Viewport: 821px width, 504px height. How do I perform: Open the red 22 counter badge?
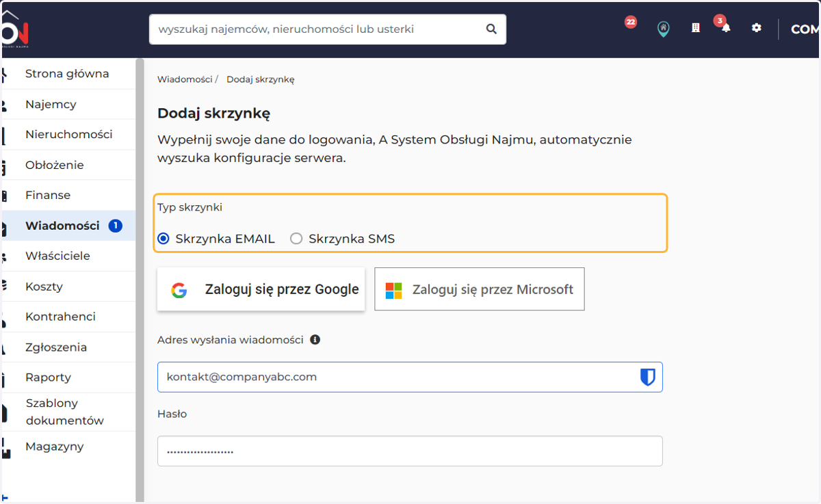(630, 22)
